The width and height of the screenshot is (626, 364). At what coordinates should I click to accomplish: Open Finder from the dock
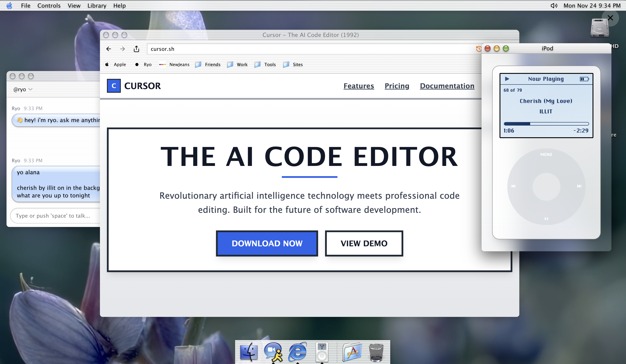249,352
